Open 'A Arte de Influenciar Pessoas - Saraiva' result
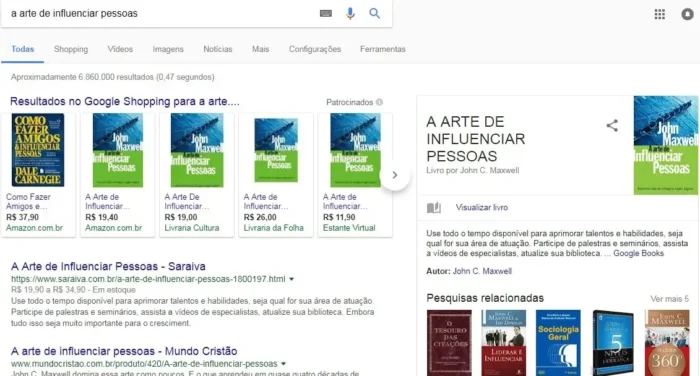This screenshot has width=700, height=376. [x=108, y=266]
